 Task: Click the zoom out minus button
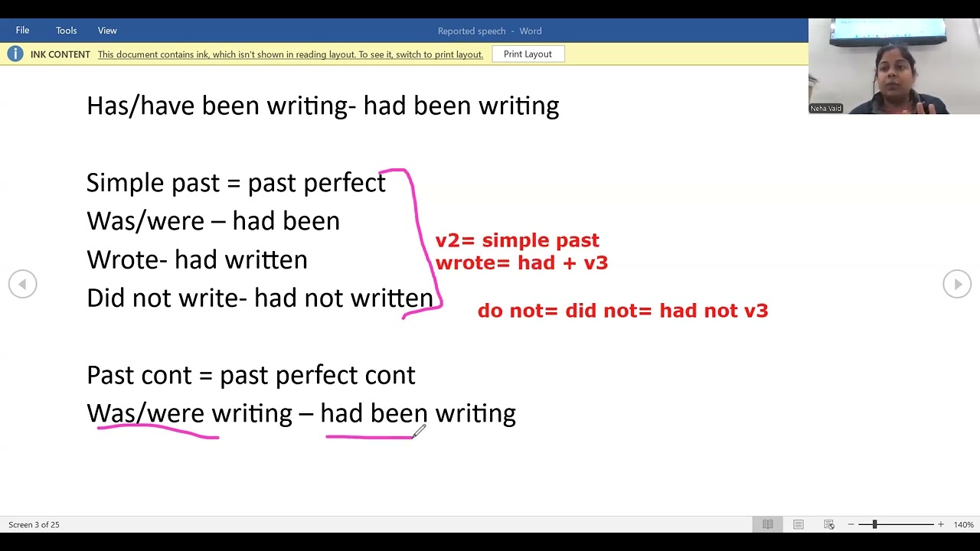click(x=851, y=524)
